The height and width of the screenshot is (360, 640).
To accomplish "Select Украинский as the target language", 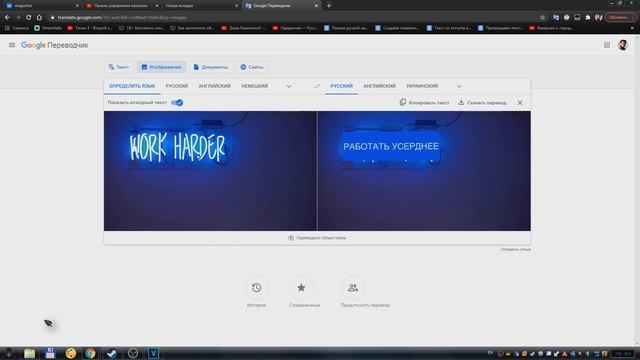I will (422, 86).
